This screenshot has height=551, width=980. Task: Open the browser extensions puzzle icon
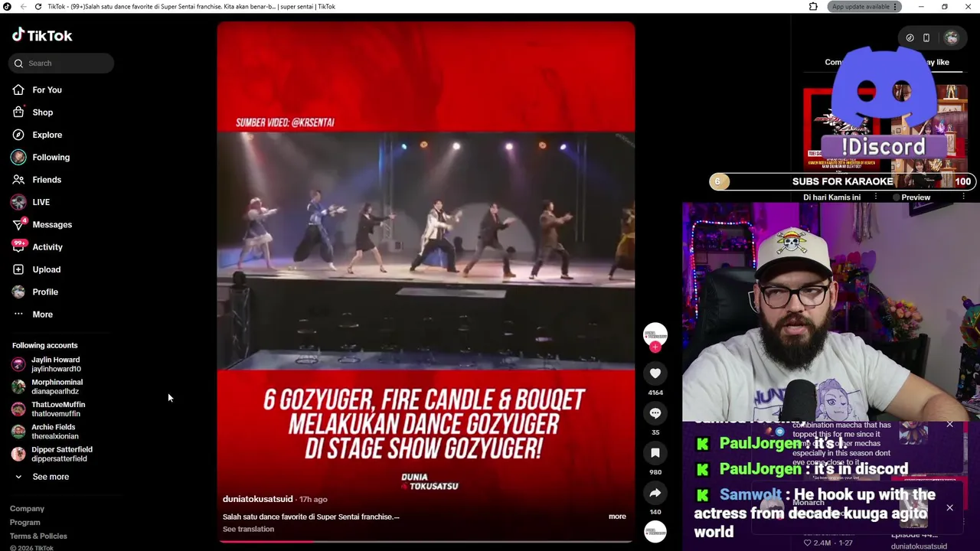point(813,6)
